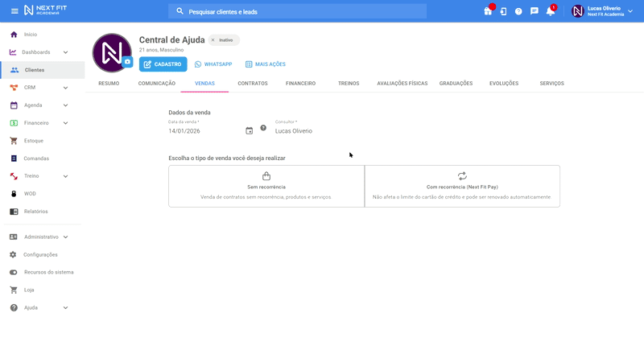
Task: Choose Com recorrência (Next Fit Pay)
Action: pyautogui.click(x=462, y=187)
